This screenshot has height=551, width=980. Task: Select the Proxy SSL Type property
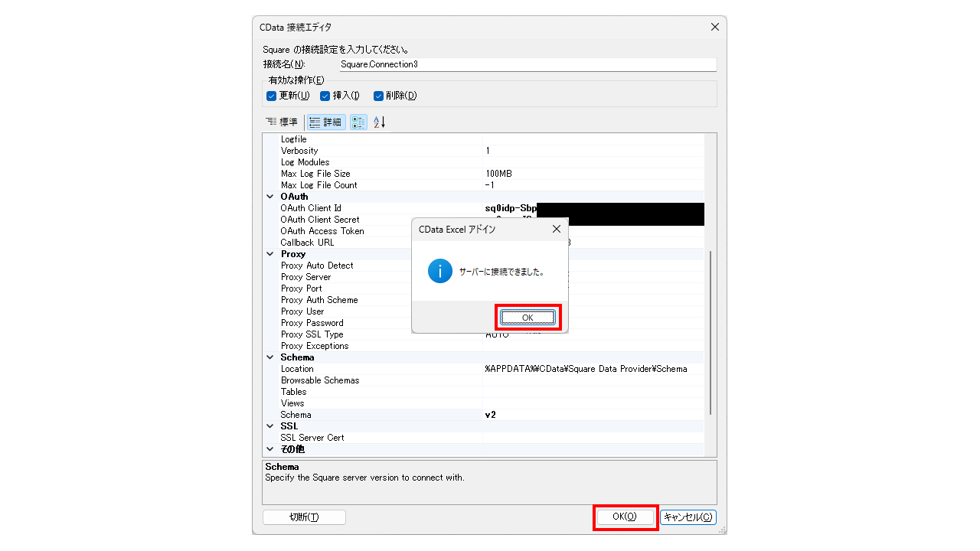(x=312, y=334)
